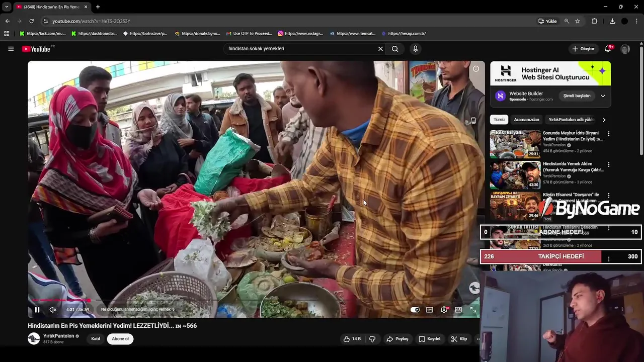Viewport: 644px width, 362px height.
Task: Open YouTube notifications bell
Action: tap(608, 49)
